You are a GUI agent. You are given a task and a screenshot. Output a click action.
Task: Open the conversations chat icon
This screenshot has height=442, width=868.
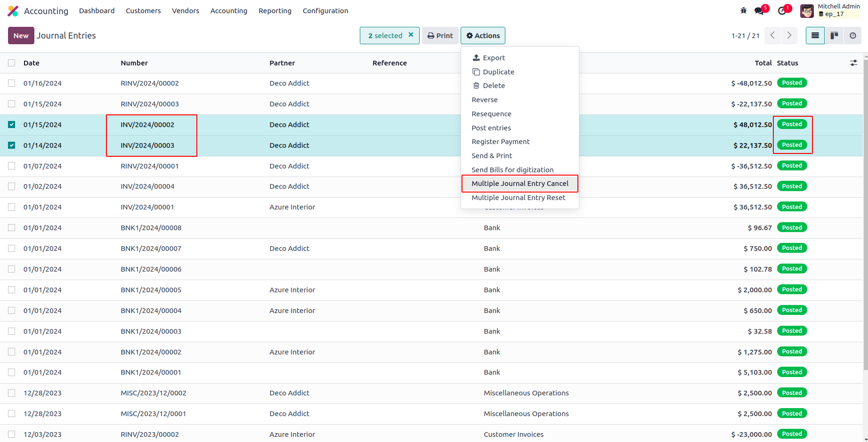point(759,10)
